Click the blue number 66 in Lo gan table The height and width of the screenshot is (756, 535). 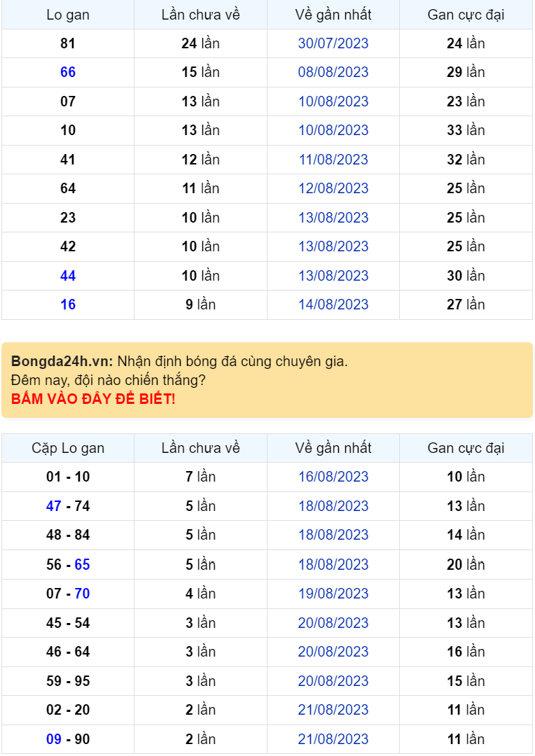pyautogui.click(x=68, y=72)
